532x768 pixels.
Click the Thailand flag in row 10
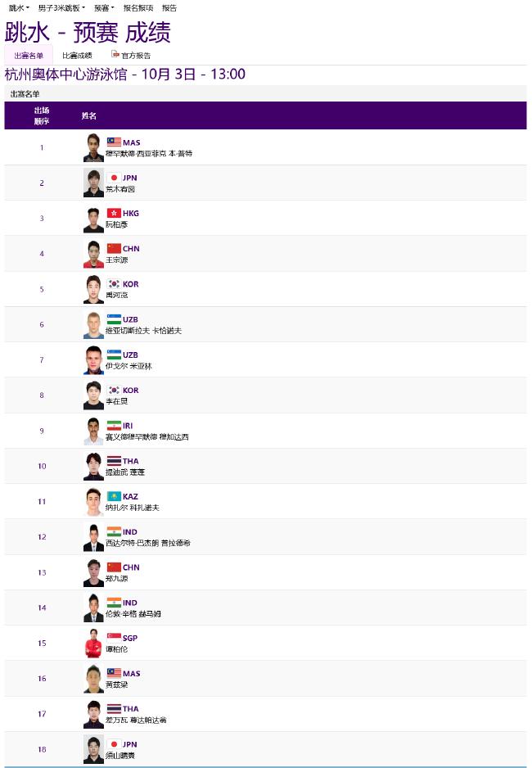click(114, 461)
